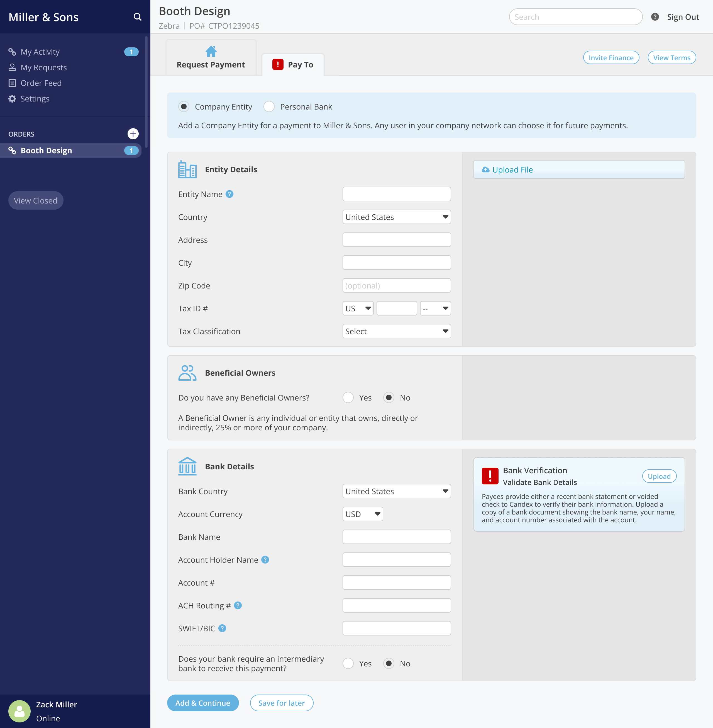Open Settings from the sidebar gear icon
This screenshot has width=713, height=728.
click(x=12, y=98)
